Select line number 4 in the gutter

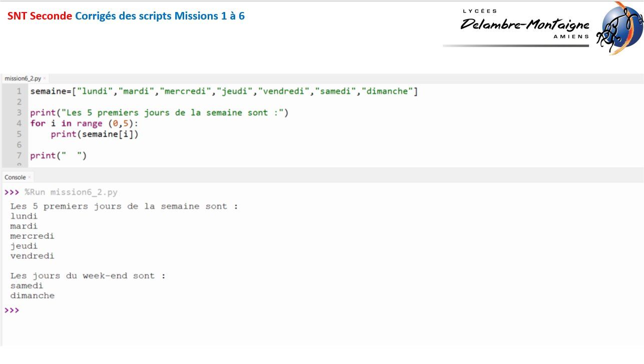click(x=19, y=123)
